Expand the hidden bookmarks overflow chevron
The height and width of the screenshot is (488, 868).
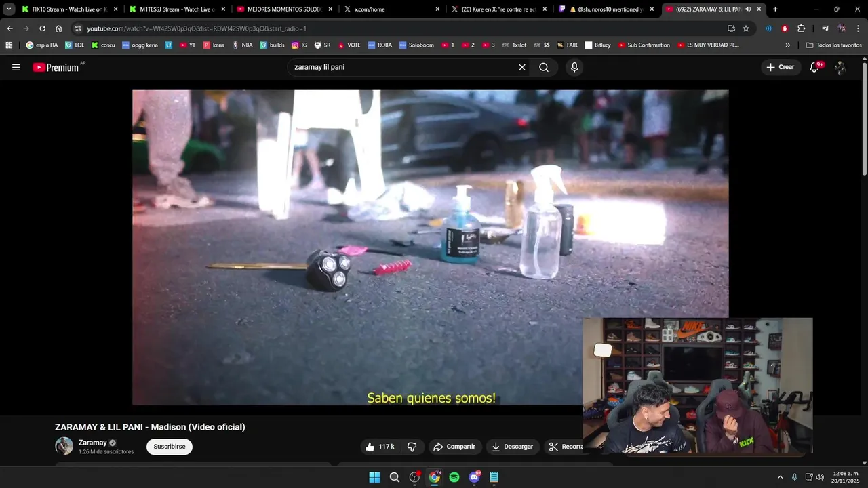tap(788, 45)
